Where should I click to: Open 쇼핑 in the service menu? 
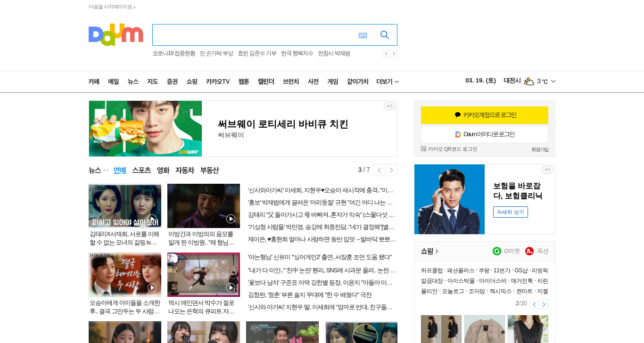(192, 82)
